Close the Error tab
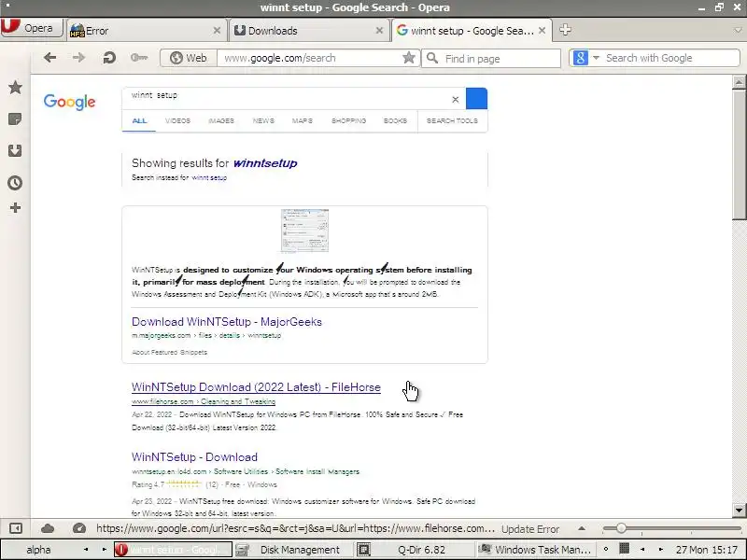The height and width of the screenshot is (560, 747). coord(217,31)
